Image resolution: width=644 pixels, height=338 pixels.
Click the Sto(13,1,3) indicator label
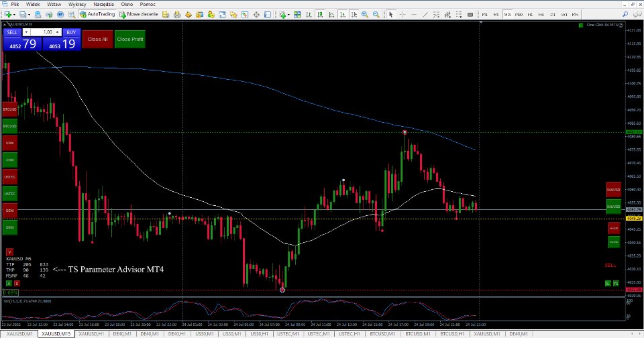click(x=27, y=301)
